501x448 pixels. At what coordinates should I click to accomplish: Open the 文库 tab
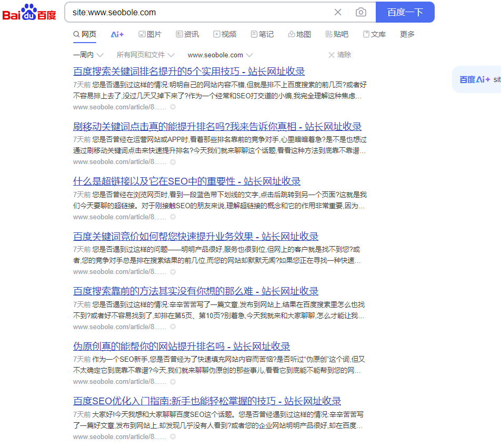tap(375, 34)
